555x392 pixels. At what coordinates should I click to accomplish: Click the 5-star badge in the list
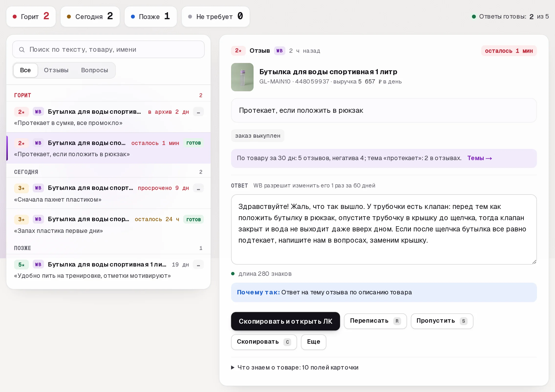coord(21,265)
